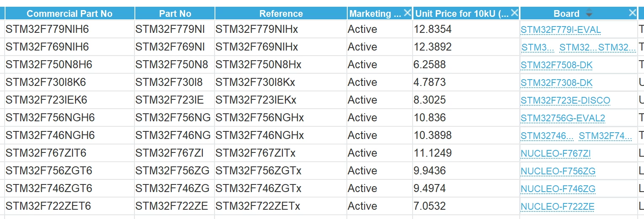Select Part No cell STM32F767ZI

(x=169, y=153)
